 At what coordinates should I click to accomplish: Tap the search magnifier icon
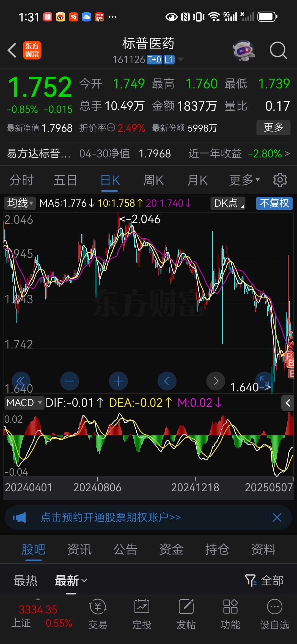pos(278,50)
